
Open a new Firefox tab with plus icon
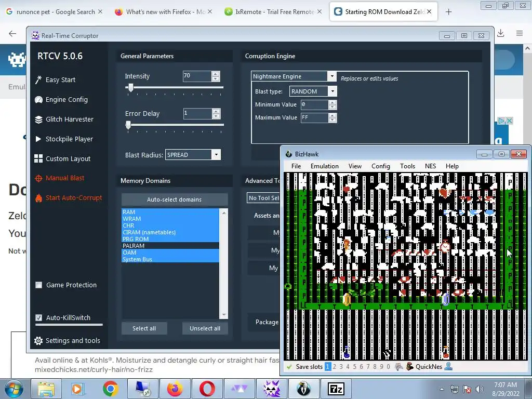click(x=448, y=12)
